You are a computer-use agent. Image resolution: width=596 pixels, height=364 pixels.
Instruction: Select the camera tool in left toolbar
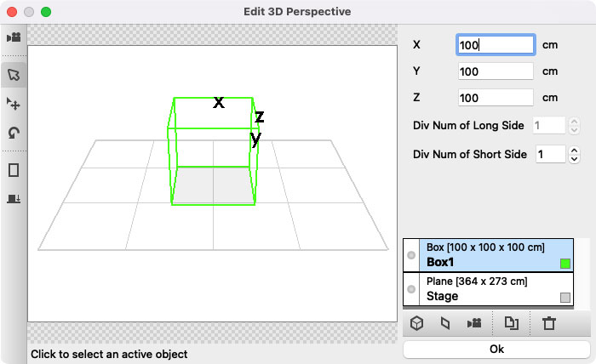coord(14,37)
